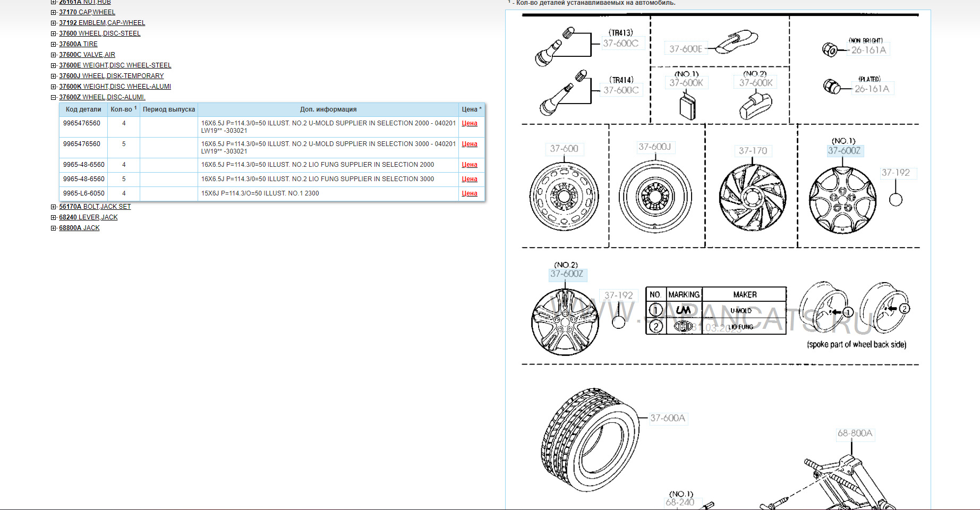Select the 37-600A tire label in diagram
Image resolution: width=980 pixels, height=510 pixels.
coord(668,418)
